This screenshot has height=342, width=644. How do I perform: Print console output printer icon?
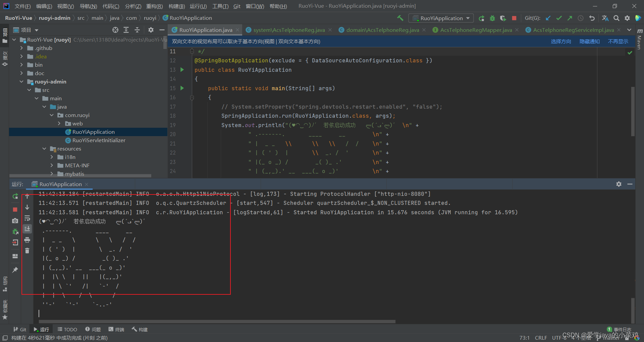tap(27, 240)
